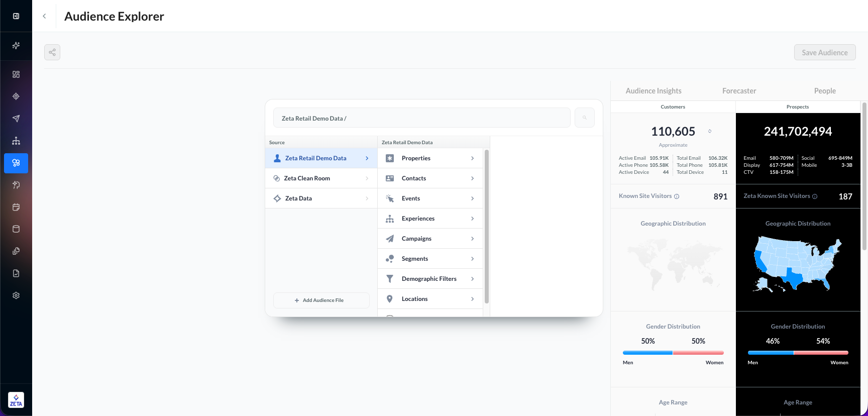Click the refresh icon beside 110,605
The height and width of the screenshot is (416, 868).
pos(710,131)
